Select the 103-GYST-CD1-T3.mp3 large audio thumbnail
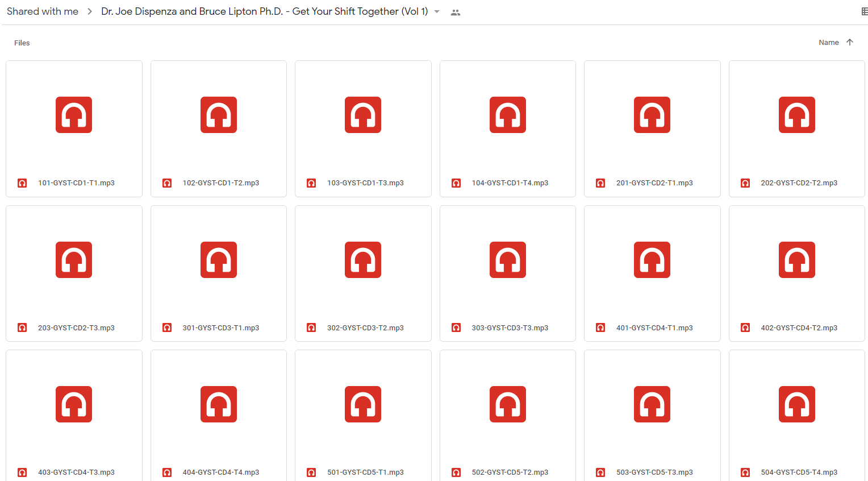This screenshot has height=481, width=868. point(363,115)
